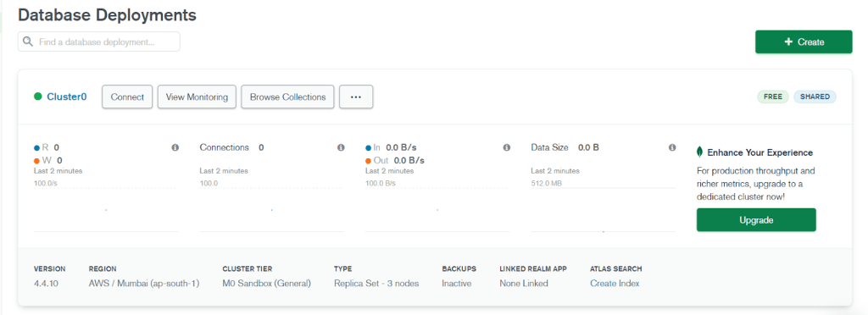This screenshot has width=868, height=315.
Task: Select the Replica Set - 3 nodes text
Action: tap(376, 284)
